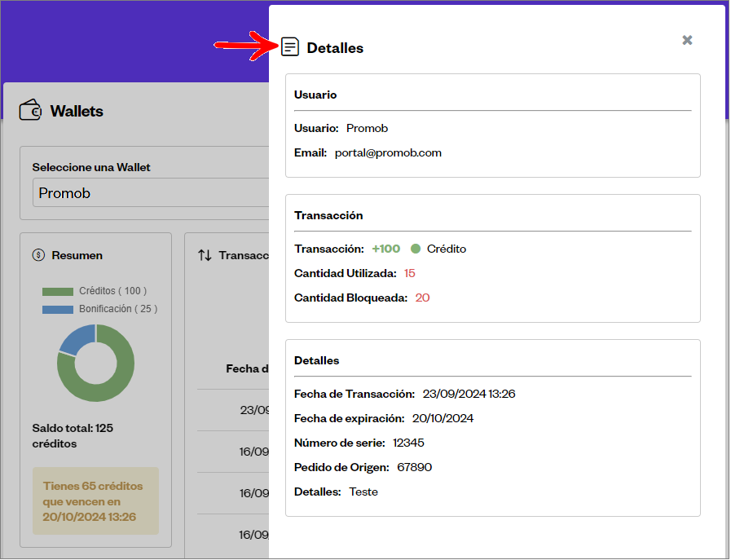
Task: Click the Saldo total: 125 créditos text
Action: pos(73,435)
